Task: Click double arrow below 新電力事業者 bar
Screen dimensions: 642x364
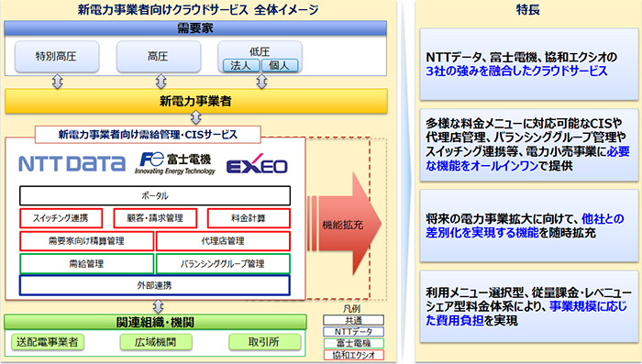Action: tap(196, 118)
